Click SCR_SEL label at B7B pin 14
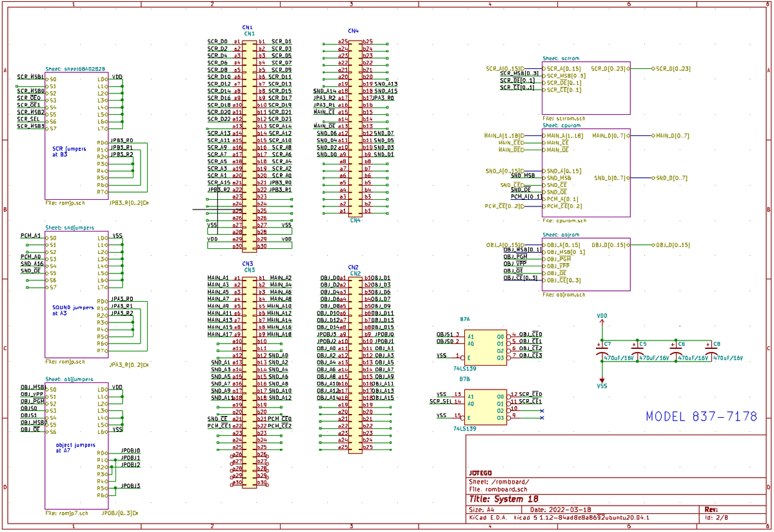 441,401
